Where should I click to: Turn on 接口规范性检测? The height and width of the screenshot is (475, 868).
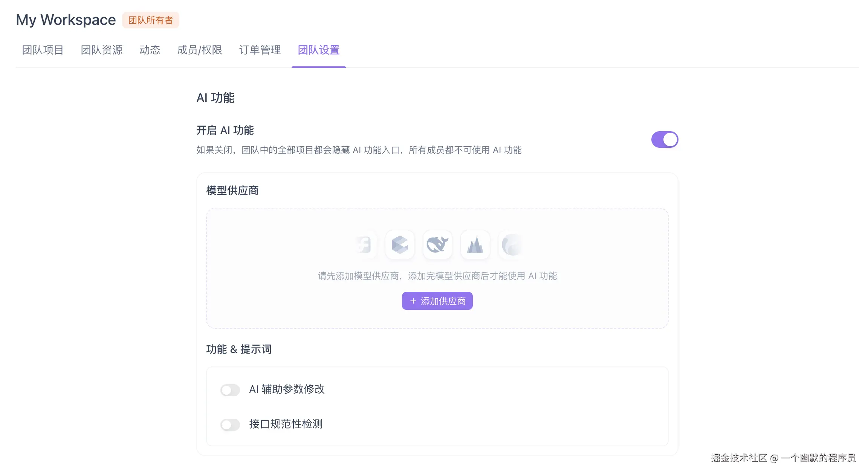point(230,424)
